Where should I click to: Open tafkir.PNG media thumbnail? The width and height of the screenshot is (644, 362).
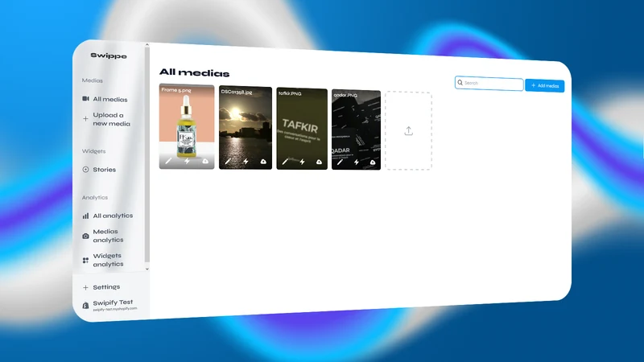click(302, 129)
